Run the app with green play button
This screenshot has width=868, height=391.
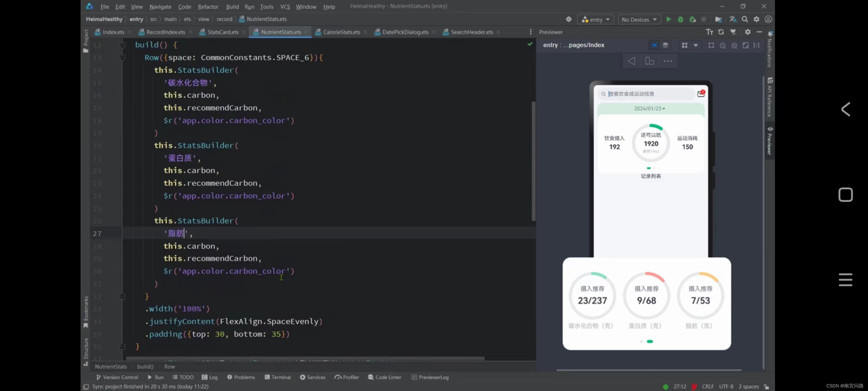click(x=669, y=19)
